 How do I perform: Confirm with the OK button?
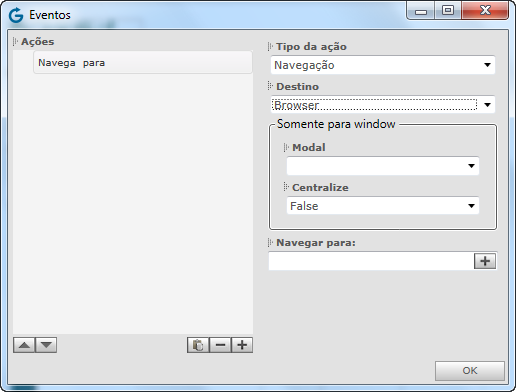[470, 371]
